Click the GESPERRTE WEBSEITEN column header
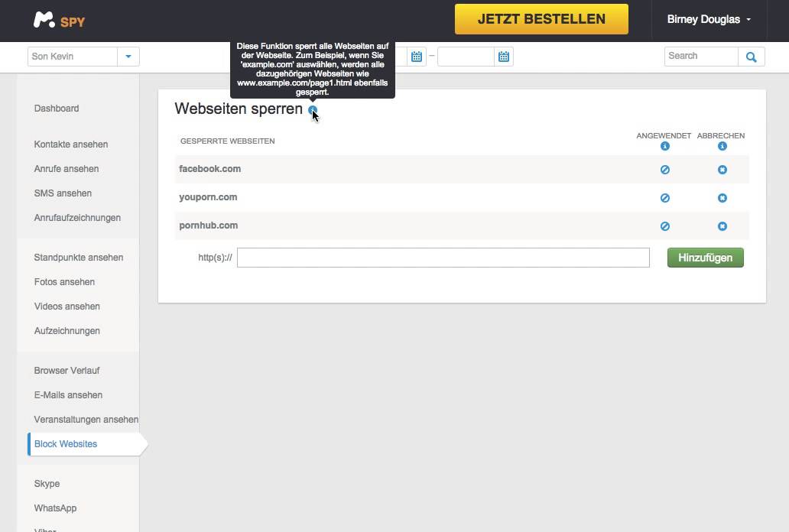Screen dimensions: 789x532 [x=227, y=141]
